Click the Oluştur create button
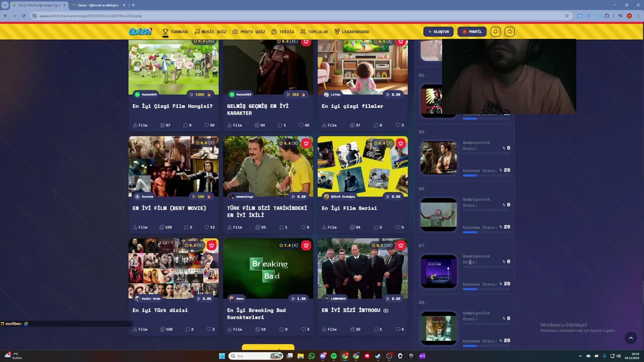Viewport: 644px width, 362px height. (438, 32)
